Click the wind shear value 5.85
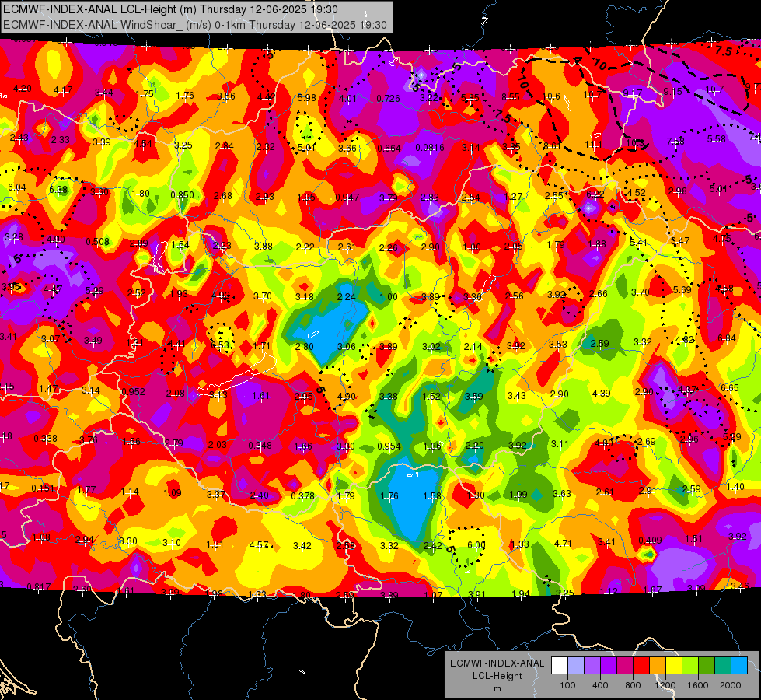This screenshot has width=761, height=700. click(x=470, y=98)
